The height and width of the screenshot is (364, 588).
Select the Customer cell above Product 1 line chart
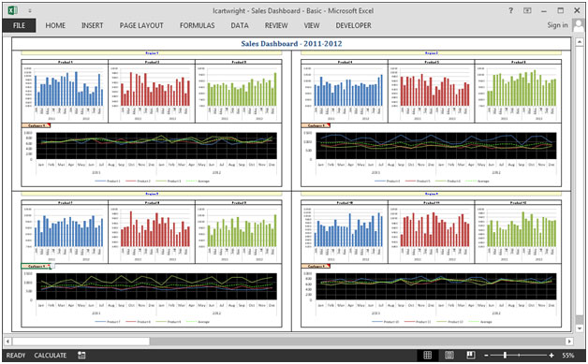click(36, 125)
